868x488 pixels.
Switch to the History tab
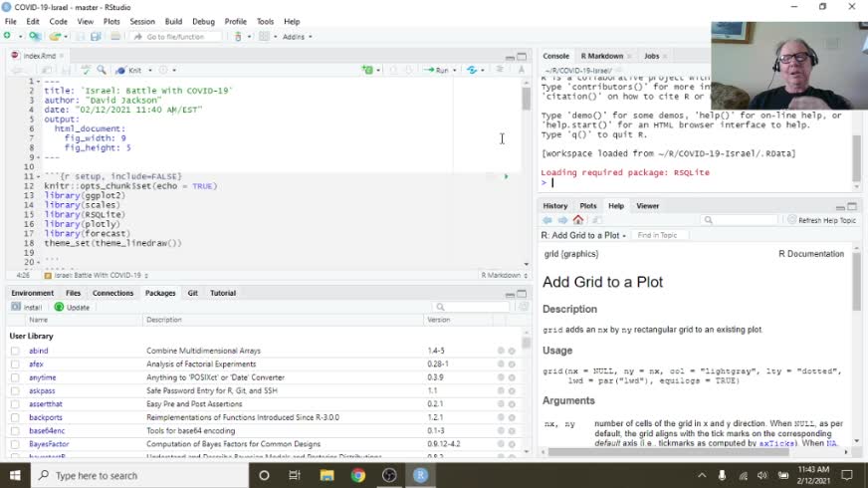point(555,206)
